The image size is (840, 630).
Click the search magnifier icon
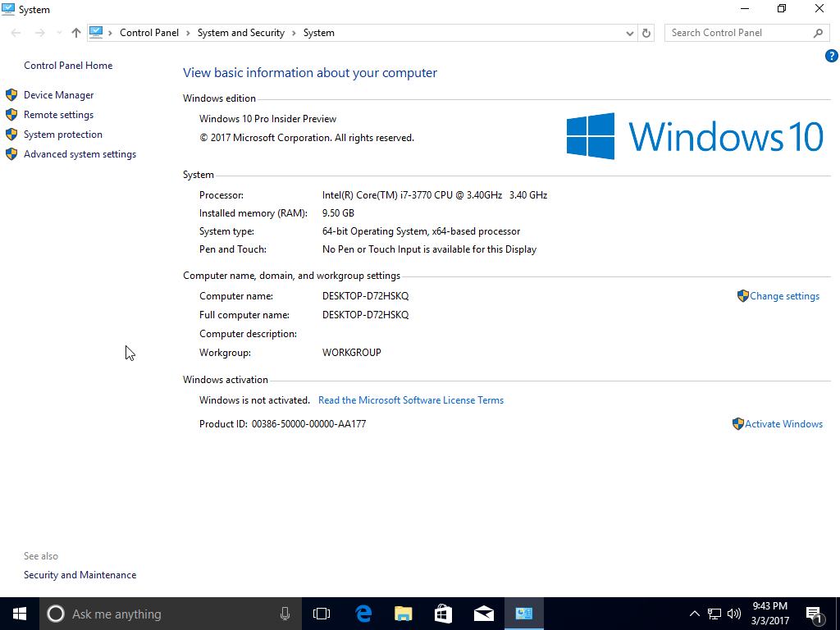tap(818, 33)
